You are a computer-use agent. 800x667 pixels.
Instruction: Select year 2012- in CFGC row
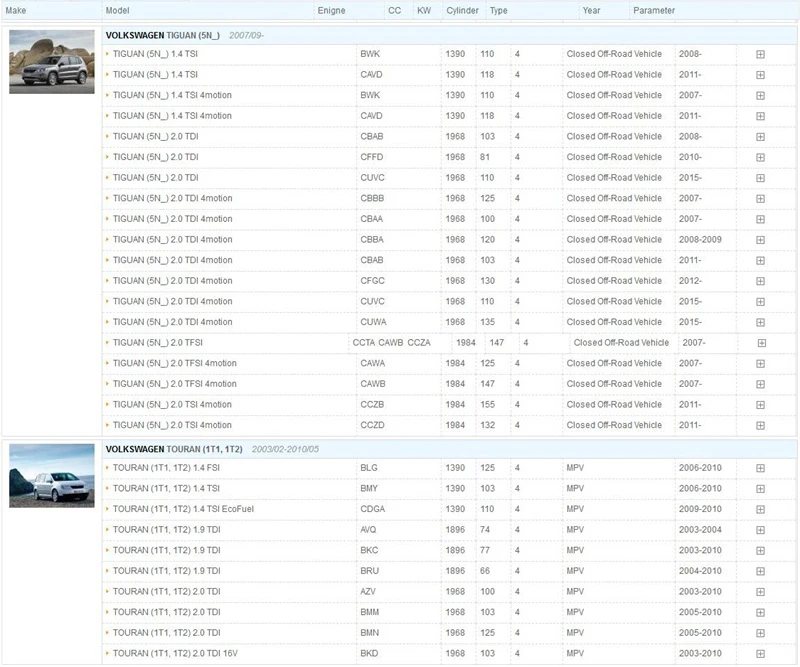coord(690,281)
